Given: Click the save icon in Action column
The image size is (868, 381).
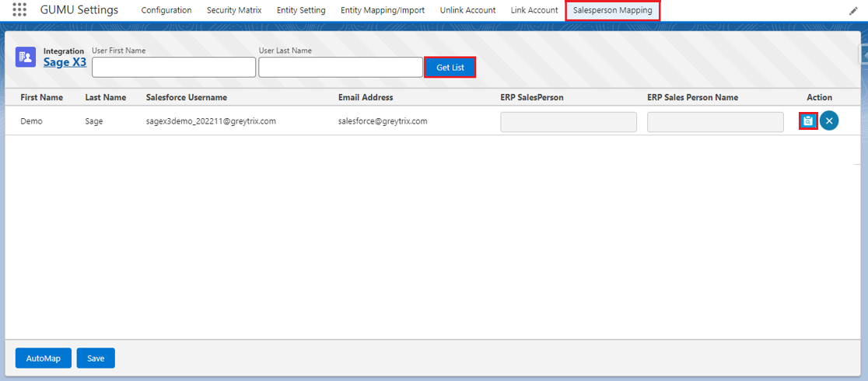Looking at the screenshot, I should click(808, 121).
